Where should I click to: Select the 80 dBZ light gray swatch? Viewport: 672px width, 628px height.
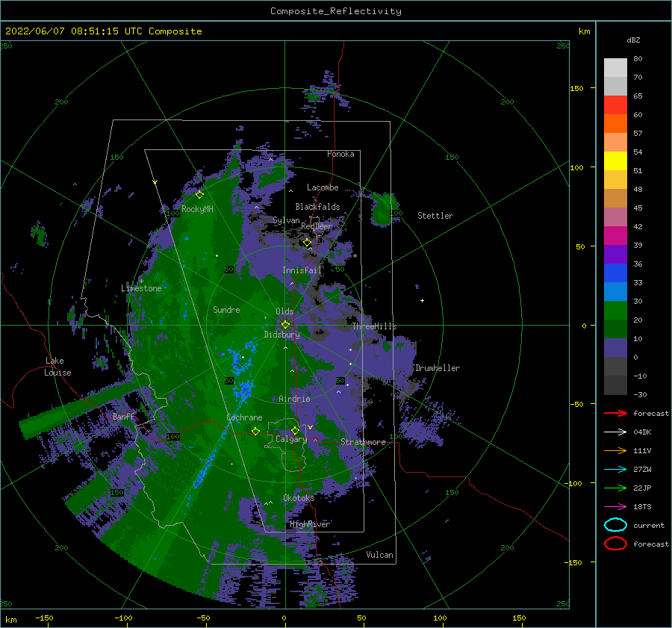coord(615,67)
